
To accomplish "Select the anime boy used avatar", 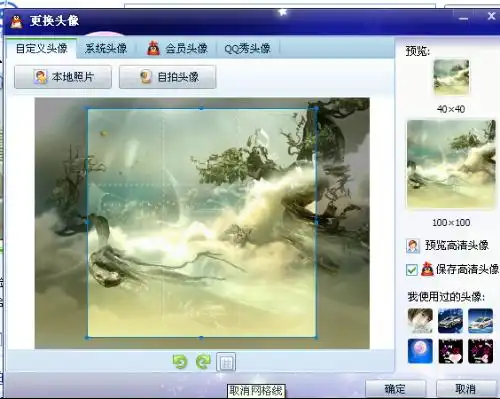I will coord(420,320).
